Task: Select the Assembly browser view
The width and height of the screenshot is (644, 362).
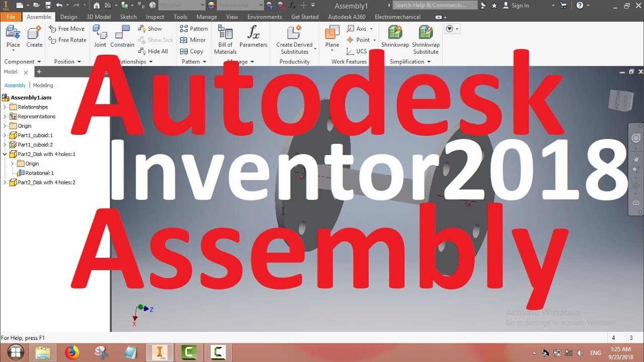Action: pyautogui.click(x=15, y=85)
